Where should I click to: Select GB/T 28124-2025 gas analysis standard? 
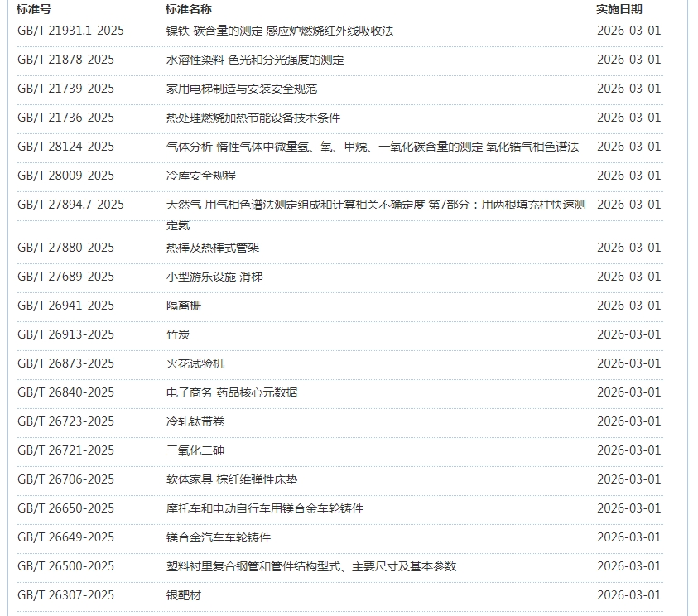click(x=66, y=147)
